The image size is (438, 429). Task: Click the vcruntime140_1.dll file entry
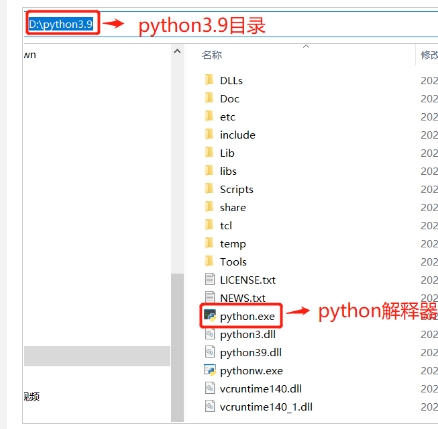[x=259, y=407]
